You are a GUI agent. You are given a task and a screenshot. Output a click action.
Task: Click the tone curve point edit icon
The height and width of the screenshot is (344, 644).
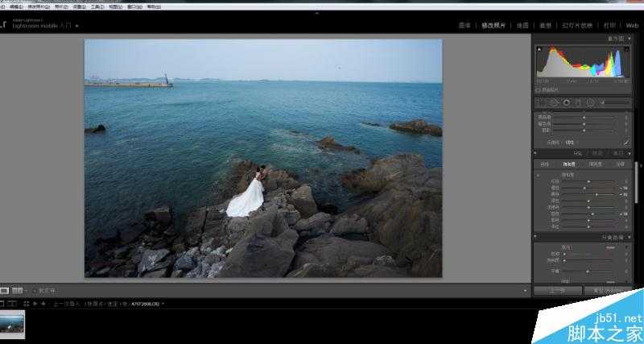click(626, 143)
